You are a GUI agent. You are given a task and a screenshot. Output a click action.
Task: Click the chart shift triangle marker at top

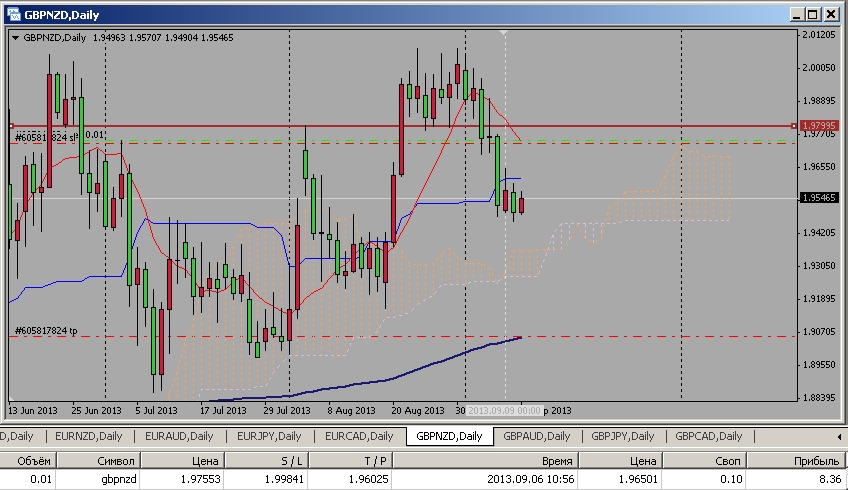click(x=504, y=34)
